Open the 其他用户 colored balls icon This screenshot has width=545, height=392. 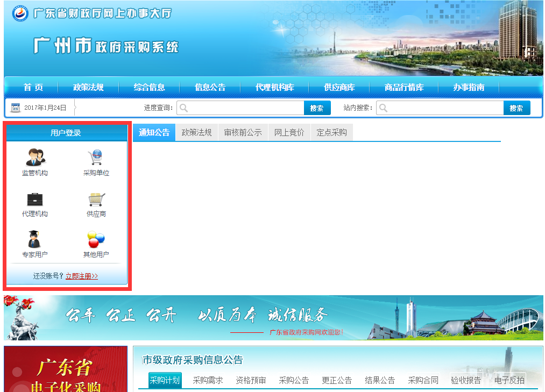(96, 239)
